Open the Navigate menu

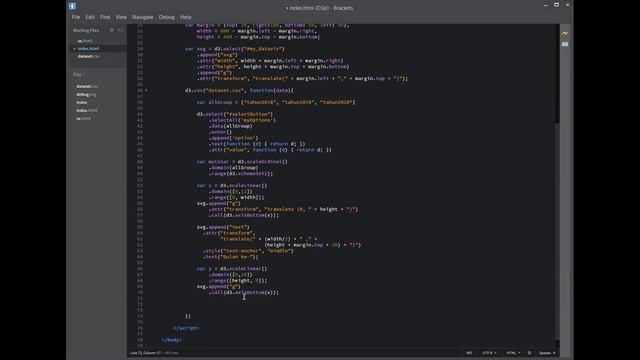(142, 17)
